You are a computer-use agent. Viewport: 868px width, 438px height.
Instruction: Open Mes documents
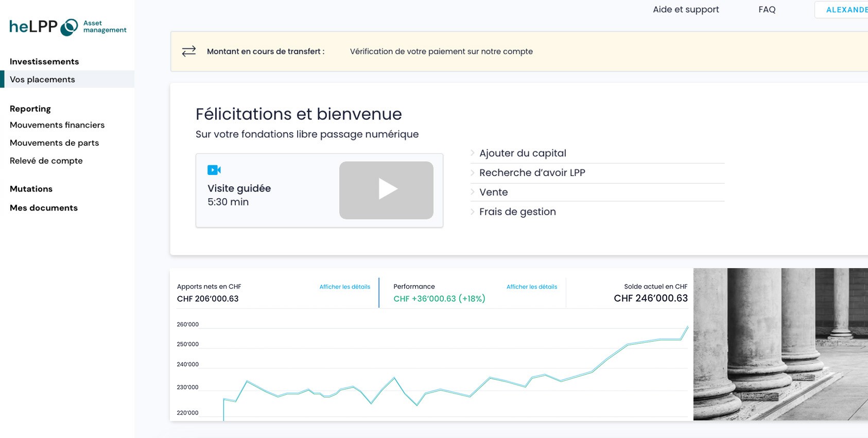point(43,207)
